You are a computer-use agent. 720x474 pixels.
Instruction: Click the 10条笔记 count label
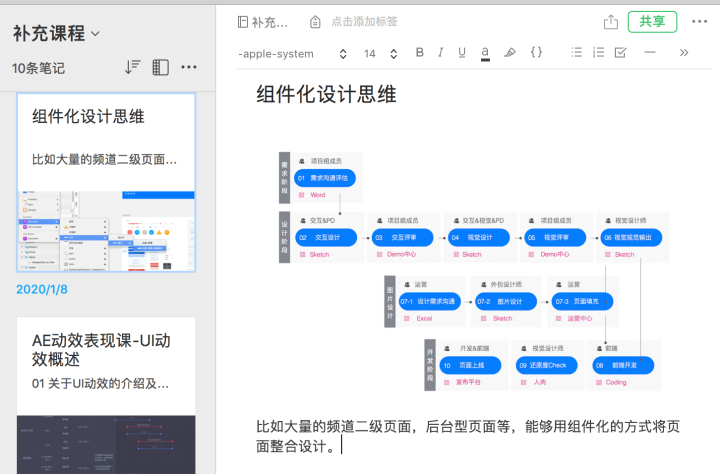pyautogui.click(x=38, y=68)
